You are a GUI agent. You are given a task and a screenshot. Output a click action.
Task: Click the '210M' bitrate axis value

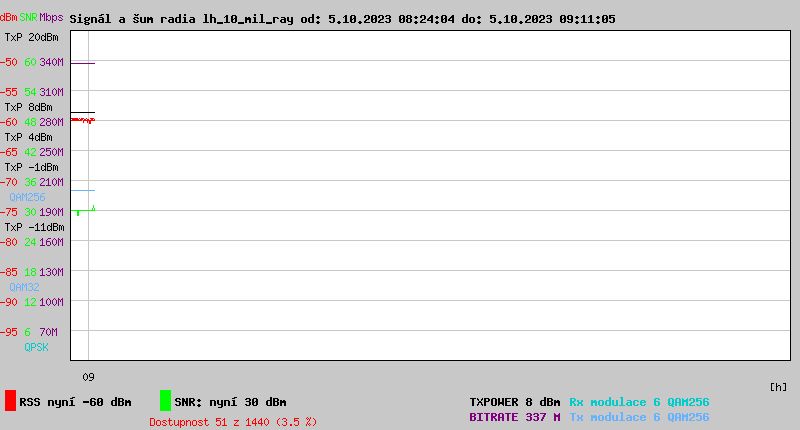tap(52, 182)
